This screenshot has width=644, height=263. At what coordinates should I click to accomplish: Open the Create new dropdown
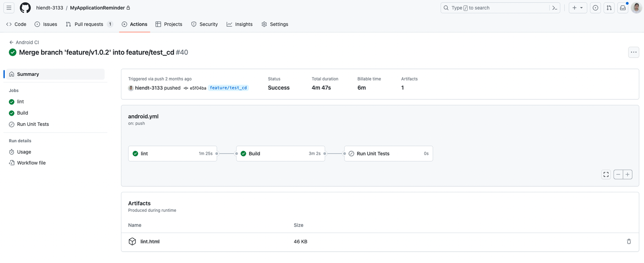click(578, 8)
